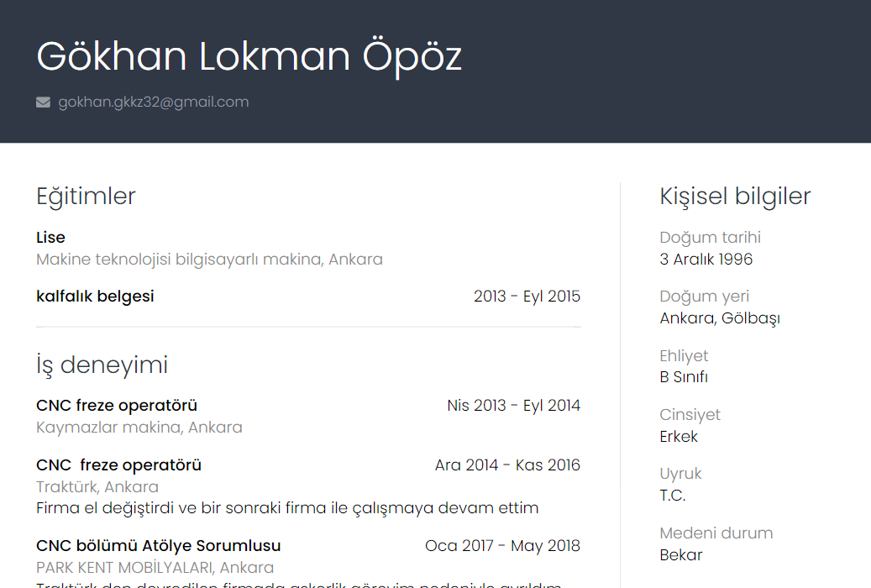The height and width of the screenshot is (588, 871).
Task: Click the envelope icon beside the email
Action: point(44,102)
